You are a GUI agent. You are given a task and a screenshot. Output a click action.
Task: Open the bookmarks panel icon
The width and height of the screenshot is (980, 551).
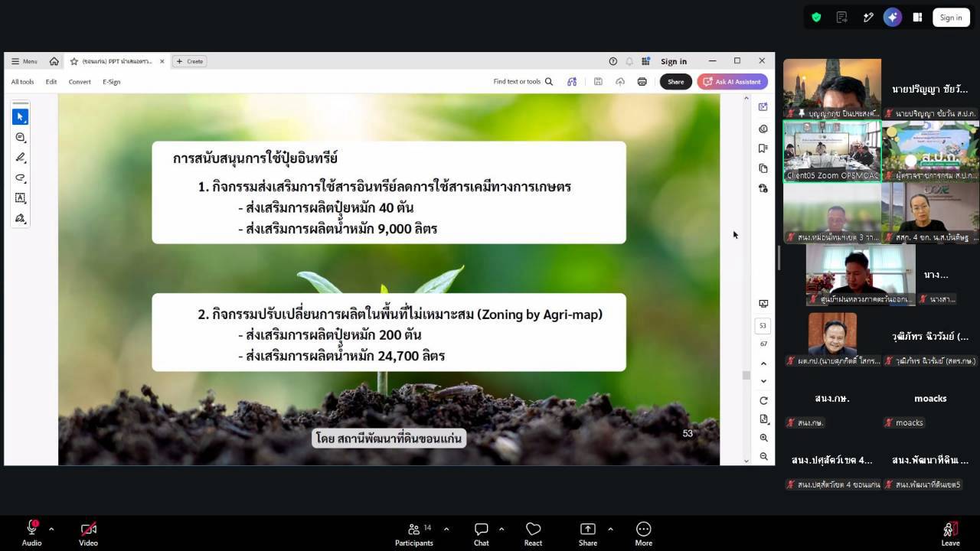coord(763,148)
